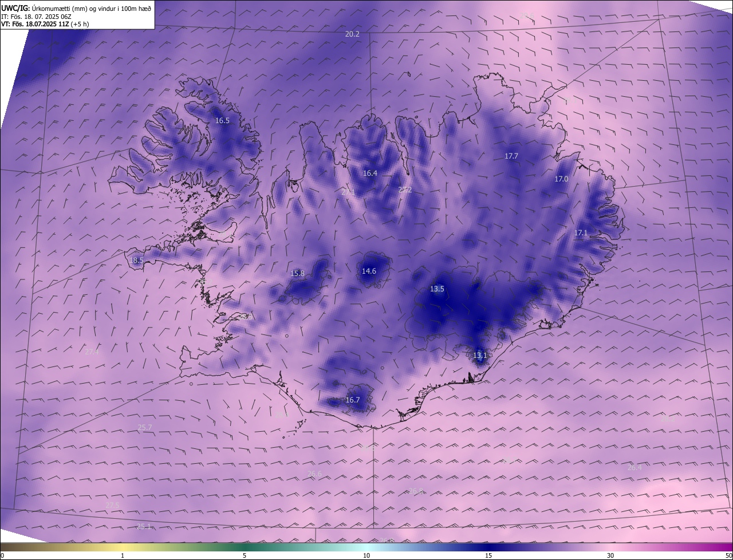This screenshot has height=560, width=733.
Task: Click the 16.7 value label
Action: pyautogui.click(x=353, y=400)
